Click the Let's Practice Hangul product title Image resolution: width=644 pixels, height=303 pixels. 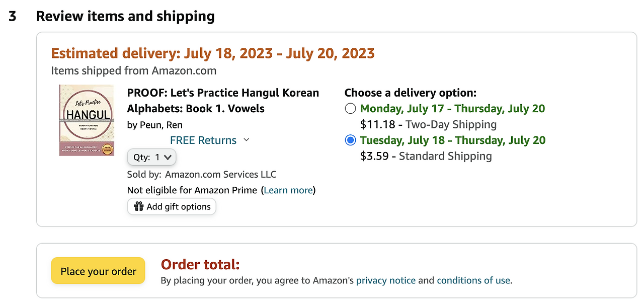[x=223, y=101]
